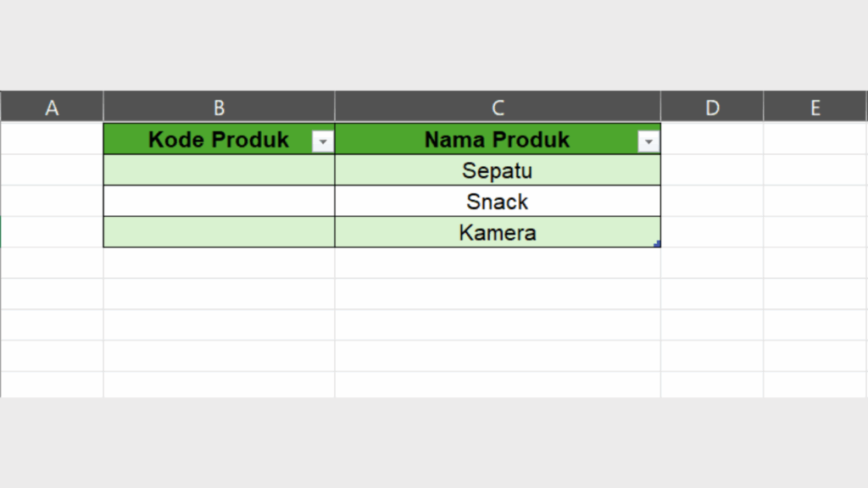The height and width of the screenshot is (488, 868).
Task: Click the empty Kode Produk cell beside Snack
Action: pyautogui.click(x=219, y=201)
